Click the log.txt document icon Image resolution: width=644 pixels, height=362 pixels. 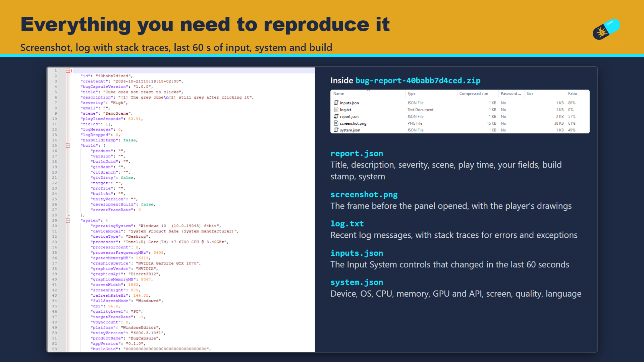336,110
